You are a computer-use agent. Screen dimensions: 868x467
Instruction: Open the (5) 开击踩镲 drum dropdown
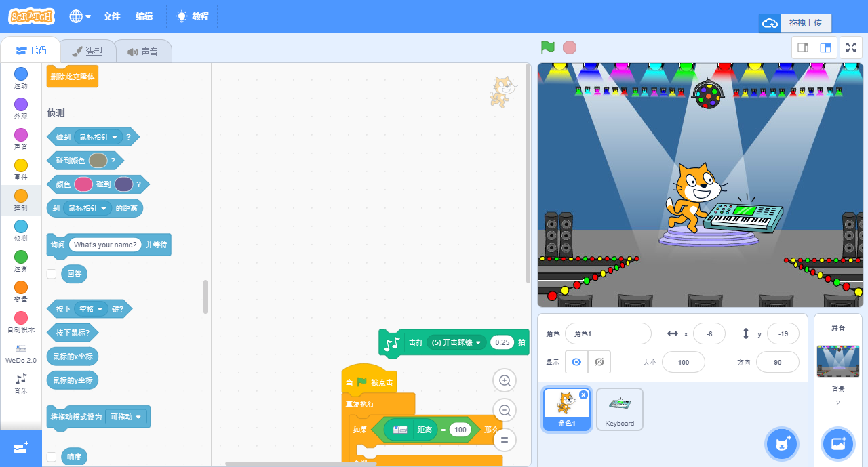[456, 343]
